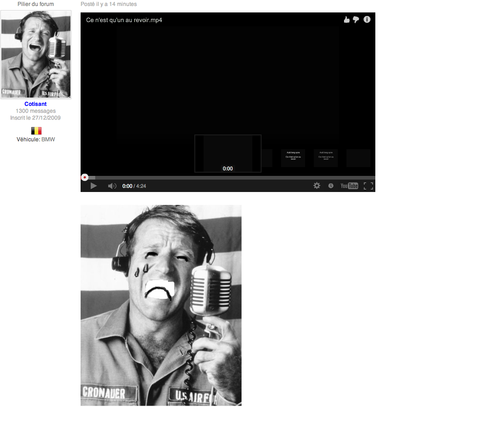Click the Watch Later clock icon

click(331, 186)
